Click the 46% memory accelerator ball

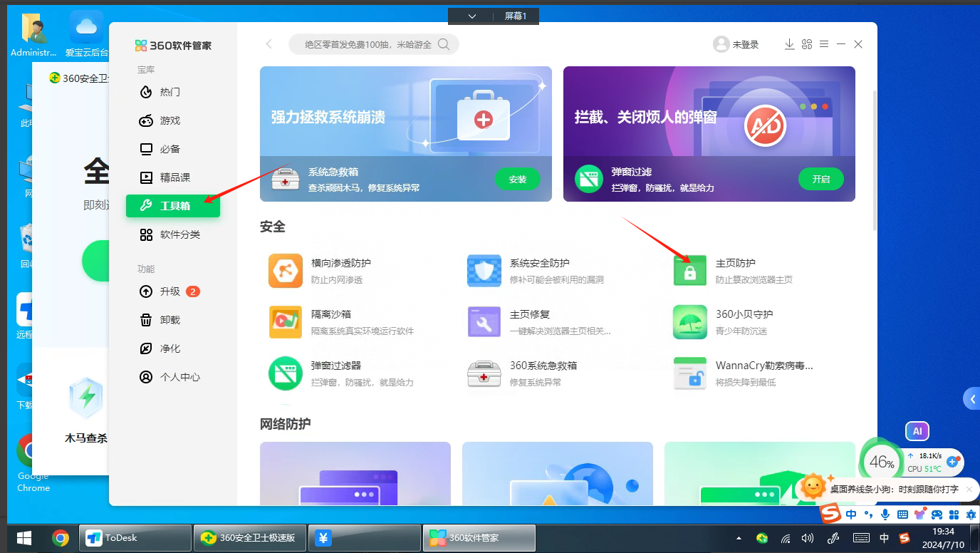pyautogui.click(x=881, y=462)
